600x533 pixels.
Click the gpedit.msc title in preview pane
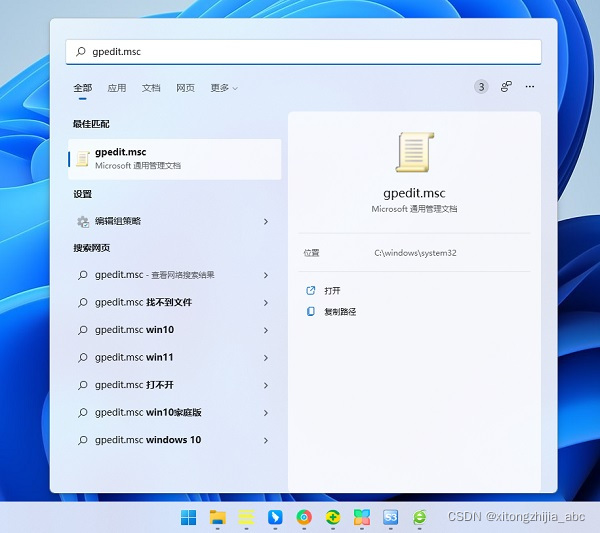(x=414, y=193)
